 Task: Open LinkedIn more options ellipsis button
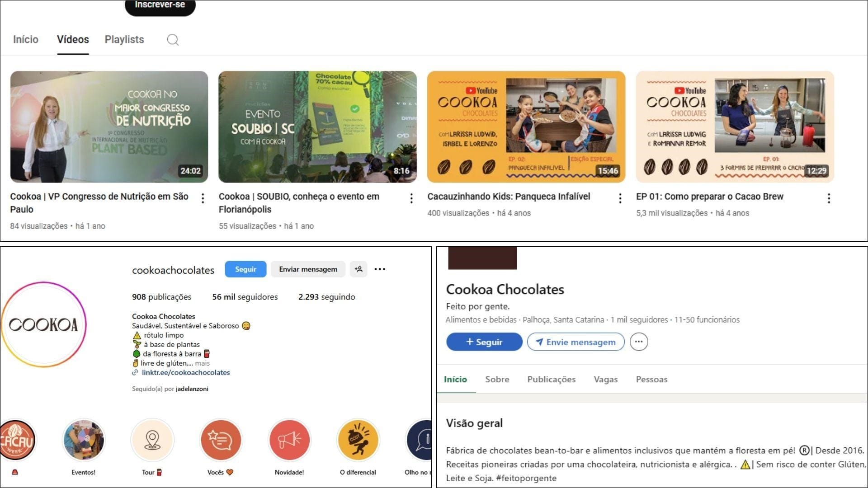[x=639, y=342]
